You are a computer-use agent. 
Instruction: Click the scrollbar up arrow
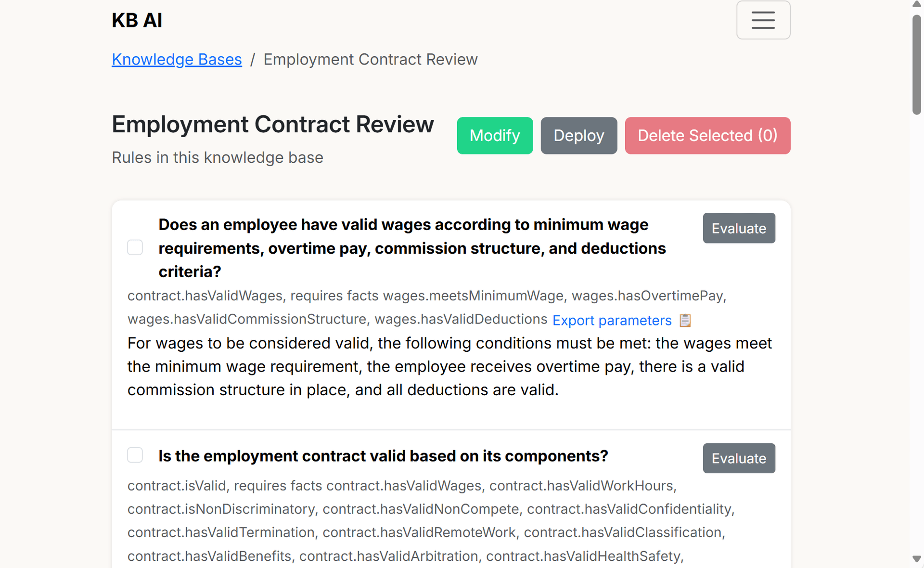[x=917, y=4]
